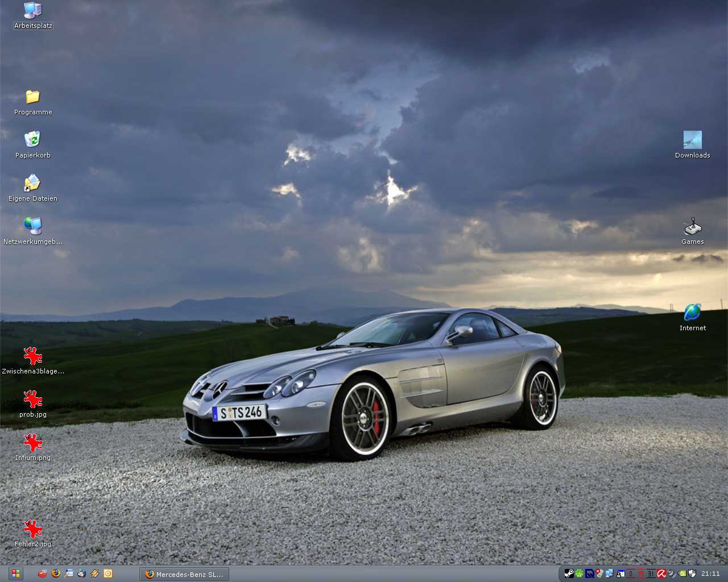
Task: Select the Zwischena3blage image file
Action: click(33, 361)
